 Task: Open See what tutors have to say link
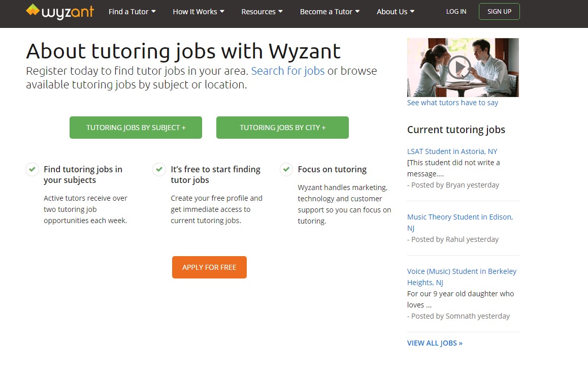point(452,103)
